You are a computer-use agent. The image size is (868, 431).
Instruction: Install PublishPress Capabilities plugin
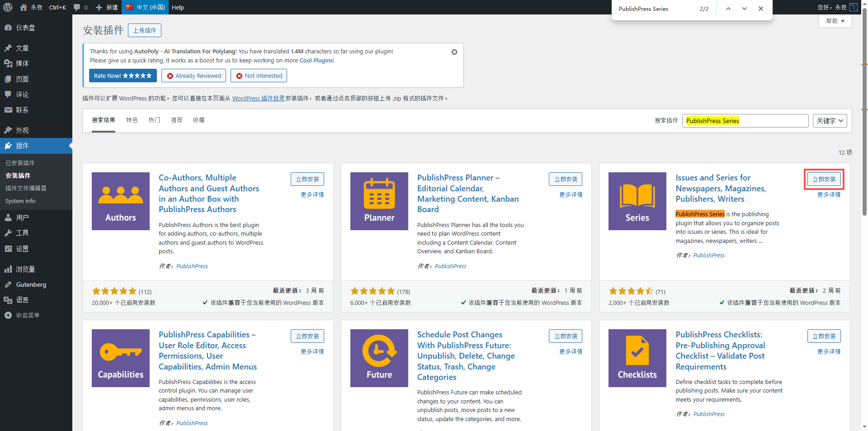[307, 336]
